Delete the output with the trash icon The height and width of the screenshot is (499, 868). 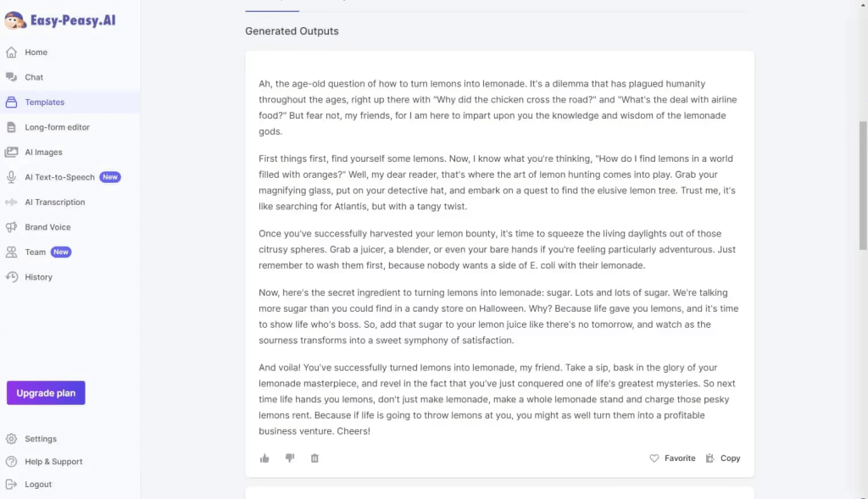coord(314,457)
